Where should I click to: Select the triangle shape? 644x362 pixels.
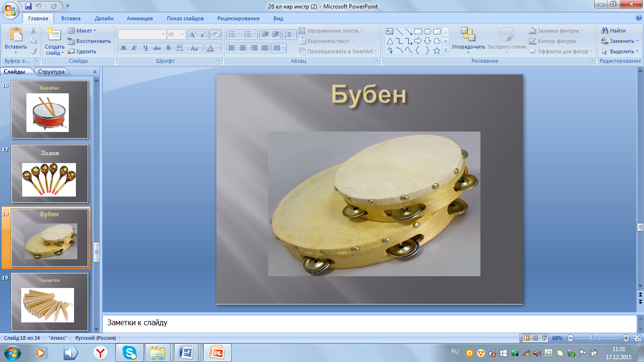click(390, 41)
